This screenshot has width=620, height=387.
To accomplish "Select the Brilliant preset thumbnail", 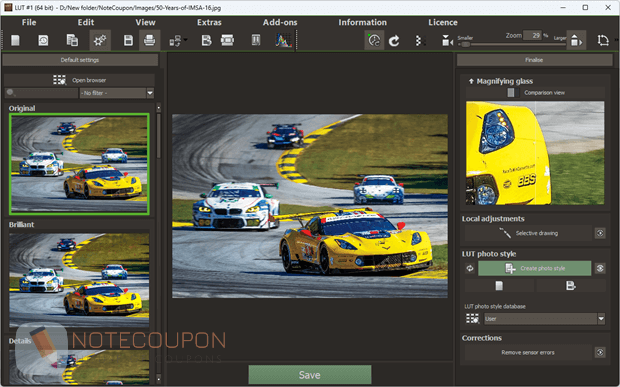I will tap(79, 280).
